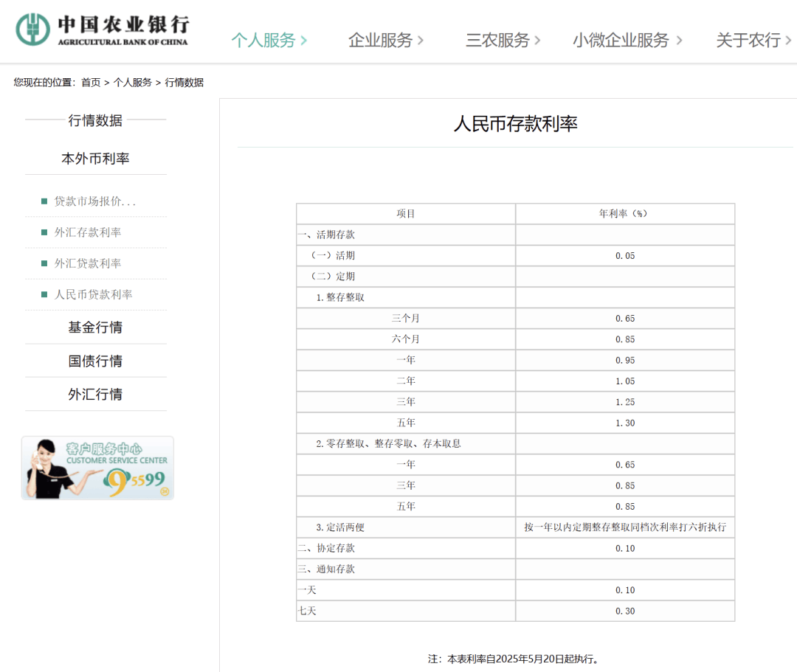
Task: Select 基金行情 in the sidebar
Action: tap(95, 327)
